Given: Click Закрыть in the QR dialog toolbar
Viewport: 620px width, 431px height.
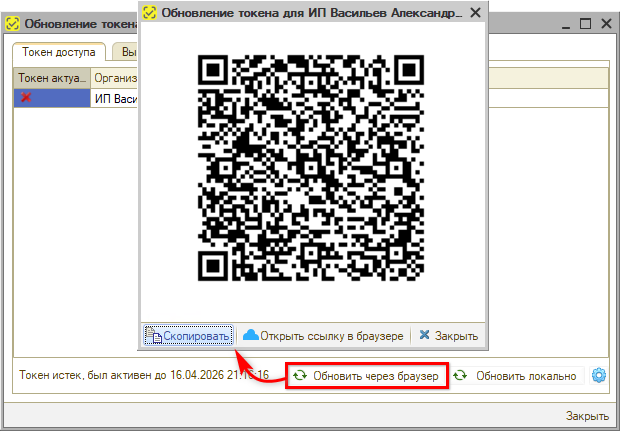Looking at the screenshot, I should [449, 336].
